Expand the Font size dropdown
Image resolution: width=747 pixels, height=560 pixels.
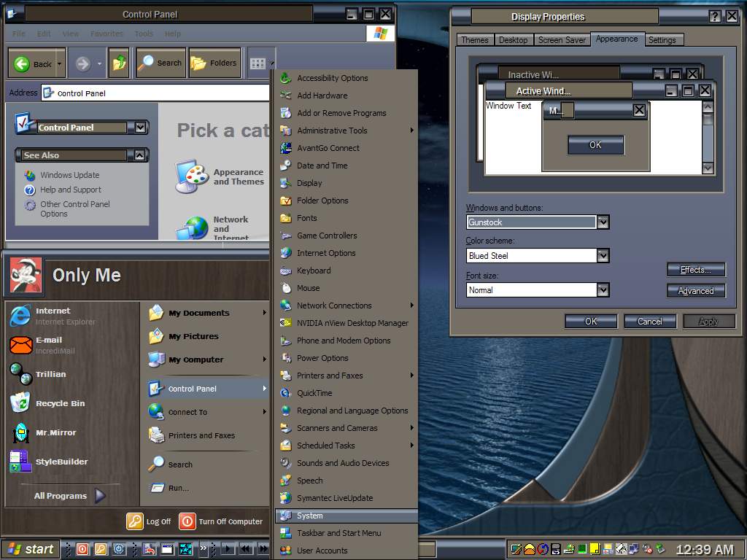point(603,289)
